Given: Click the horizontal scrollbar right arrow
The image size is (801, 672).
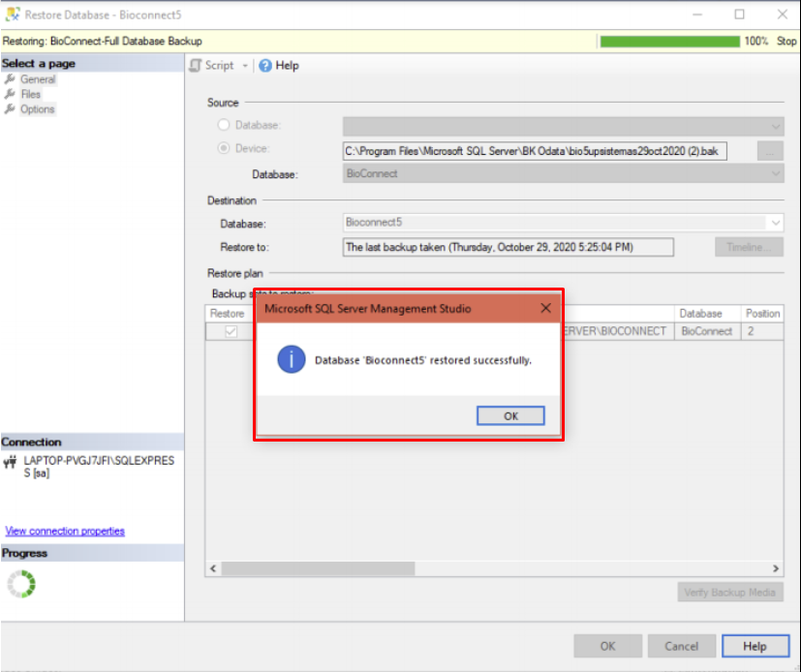Looking at the screenshot, I should (776, 568).
